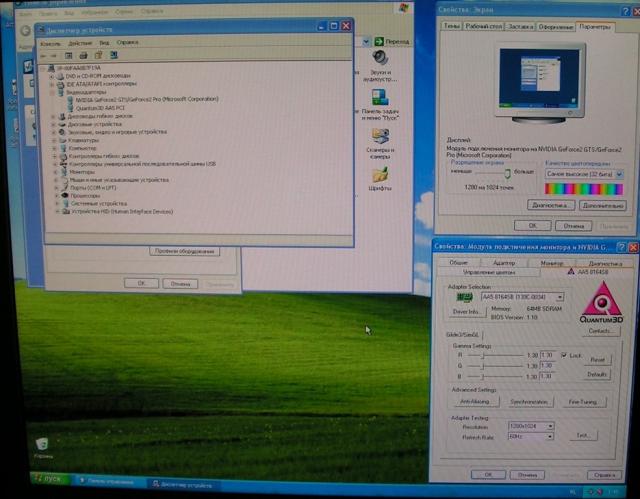640x499 pixels.
Task: Click the scan for hardware changes toolbar icon
Action: [x=113, y=55]
